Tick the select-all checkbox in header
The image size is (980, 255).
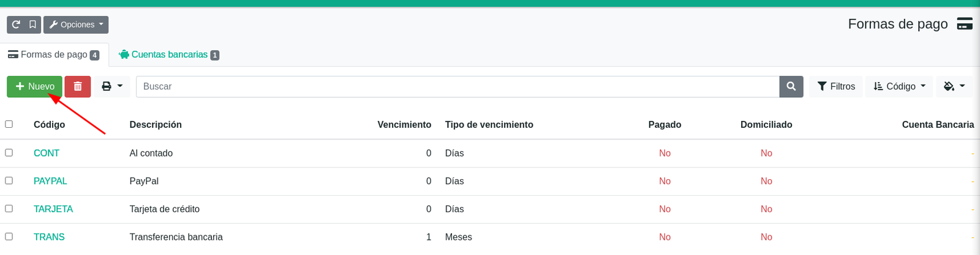pos(9,124)
